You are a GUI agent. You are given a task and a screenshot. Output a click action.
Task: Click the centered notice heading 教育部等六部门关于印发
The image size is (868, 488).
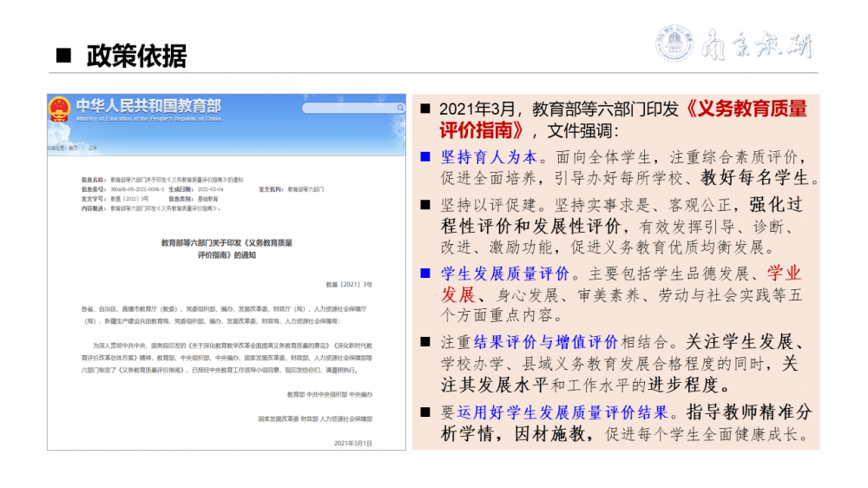click(x=227, y=243)
